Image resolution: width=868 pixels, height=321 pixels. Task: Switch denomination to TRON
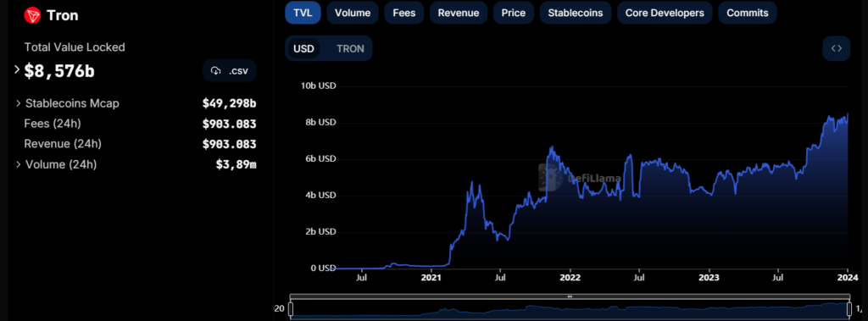click(350, 48)
